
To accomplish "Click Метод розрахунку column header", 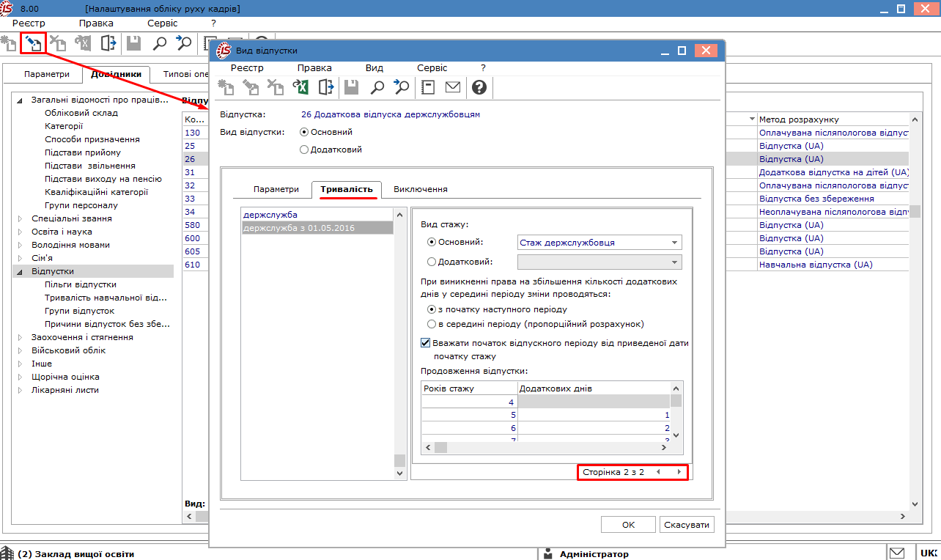I will (x=833, y=119).
